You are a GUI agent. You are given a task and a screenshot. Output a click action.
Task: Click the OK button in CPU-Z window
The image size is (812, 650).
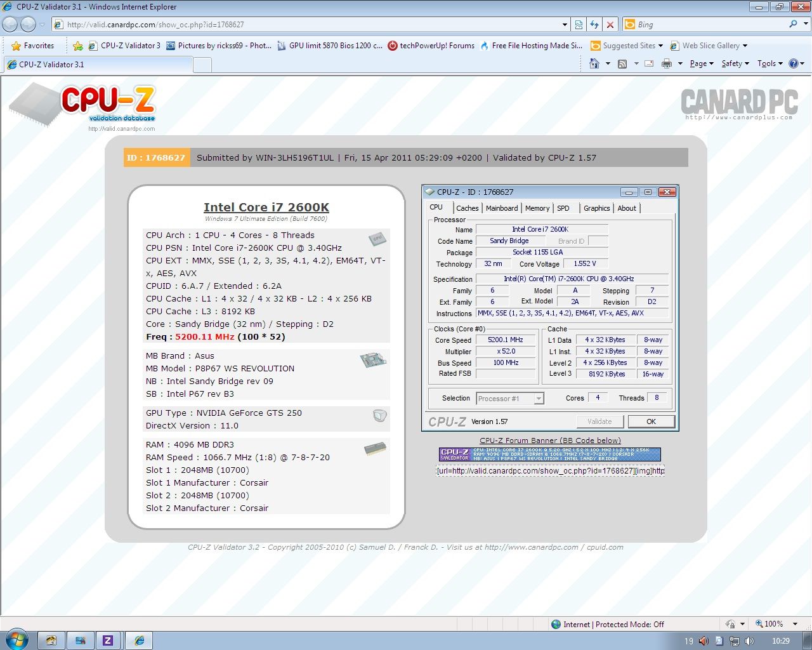tap(651, 421)
